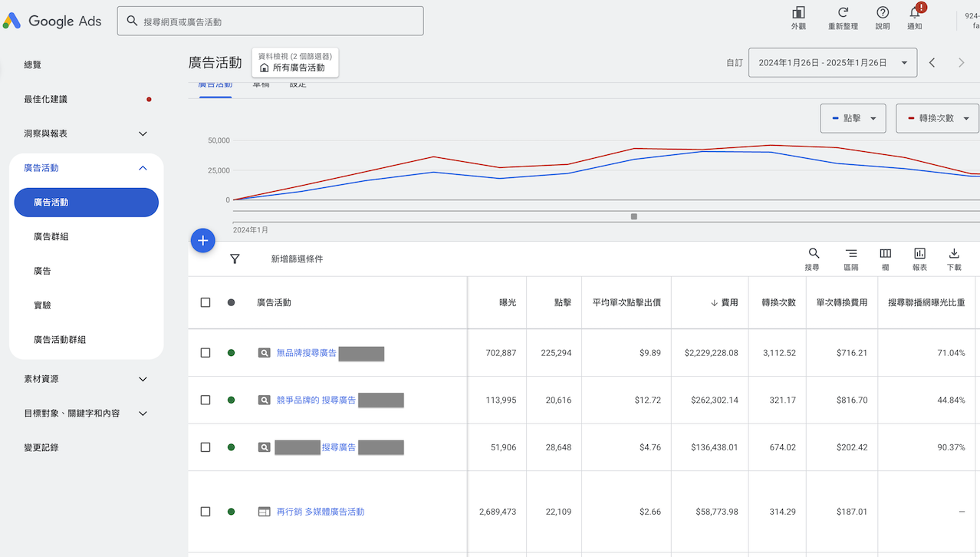Image resolution: width=980 pixels, height=557 pixels.
Task: Open the date range dropdown
Action: click(x=832, y=63)
